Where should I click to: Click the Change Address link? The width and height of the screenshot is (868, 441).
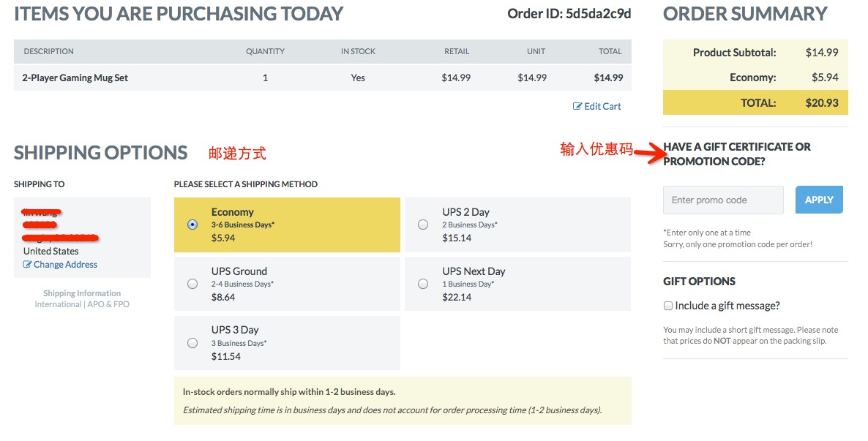tap(65, 265)
